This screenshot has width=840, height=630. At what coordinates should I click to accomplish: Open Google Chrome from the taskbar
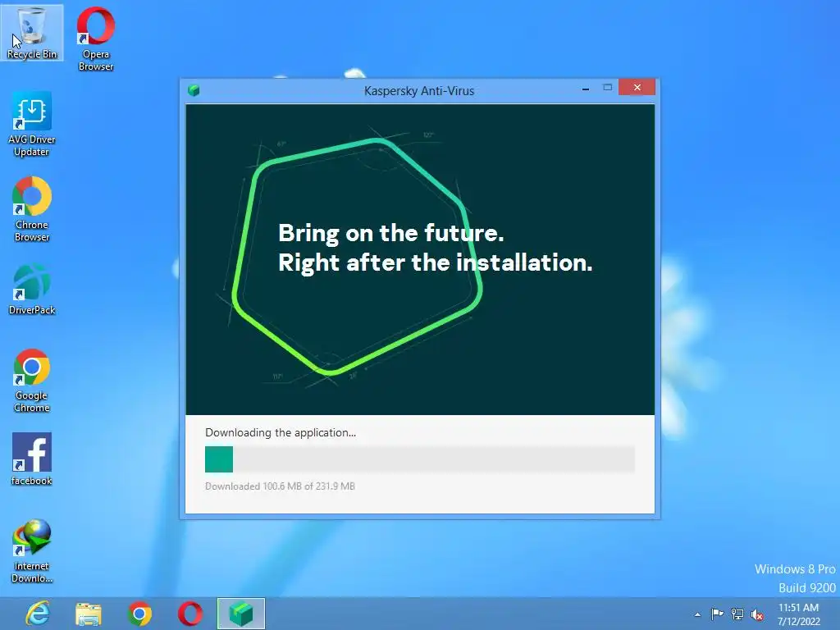(139, 614)
